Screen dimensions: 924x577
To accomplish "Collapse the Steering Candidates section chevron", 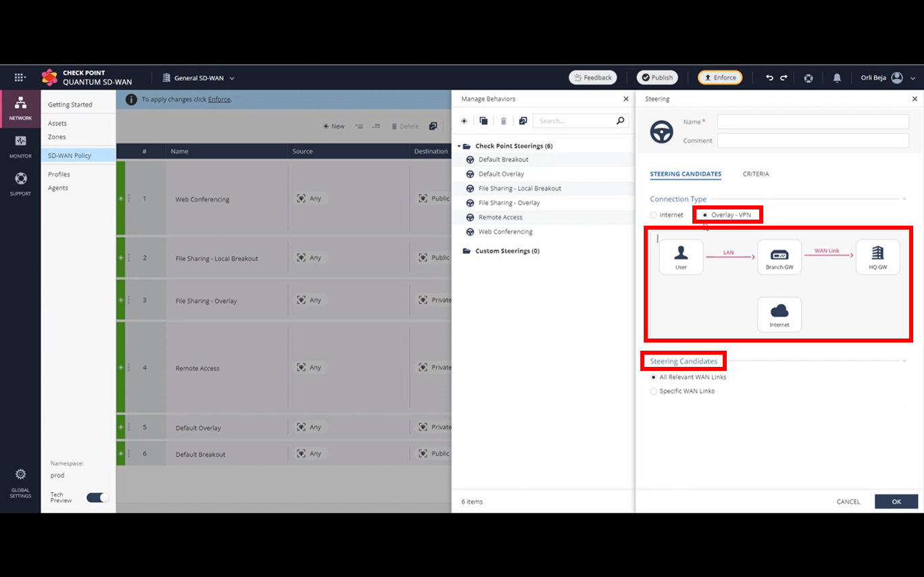I will pyautogui.click(x=904, y=361).
